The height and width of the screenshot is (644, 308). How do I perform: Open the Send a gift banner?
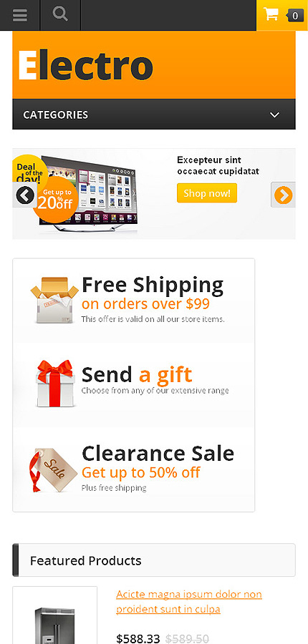pyautogui.click(x=134, y=384)
